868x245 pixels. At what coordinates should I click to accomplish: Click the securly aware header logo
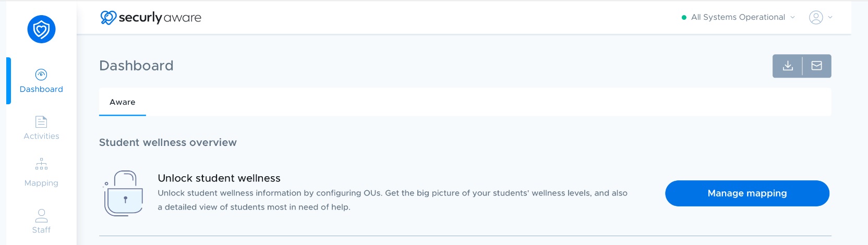click(151, 18)
